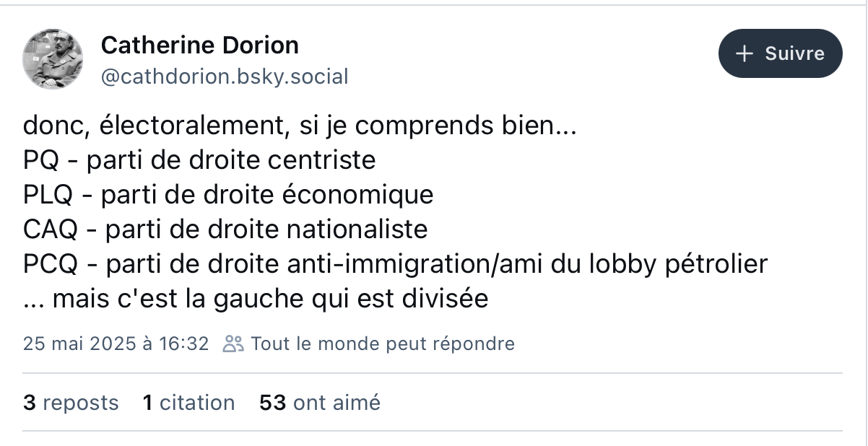This screenshot has width=868, height=446.
Task: Click the 16:32 time in timestamp
Action: tap(187, 344)
